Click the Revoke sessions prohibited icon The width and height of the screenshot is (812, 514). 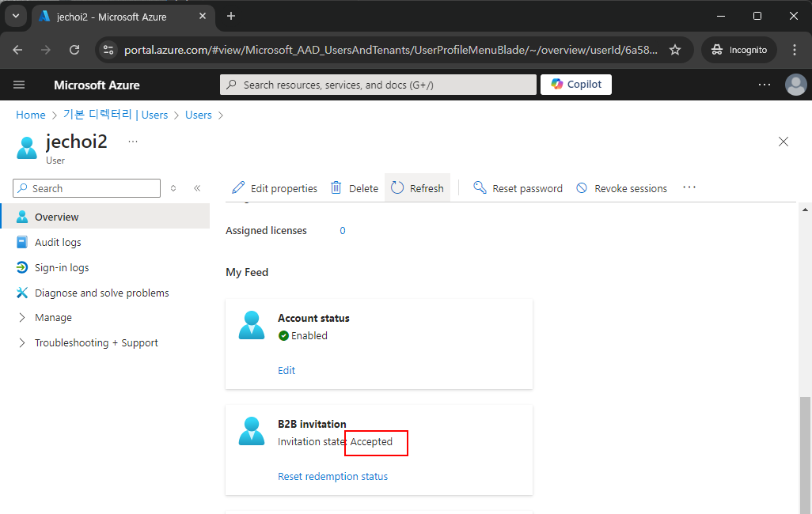pos(582,188)
